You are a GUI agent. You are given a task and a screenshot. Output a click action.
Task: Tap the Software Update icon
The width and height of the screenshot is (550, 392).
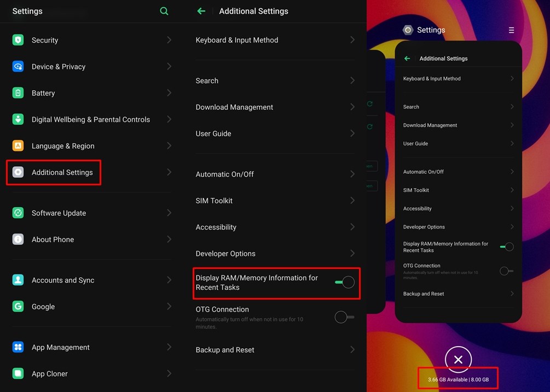[x=18, y=213]
